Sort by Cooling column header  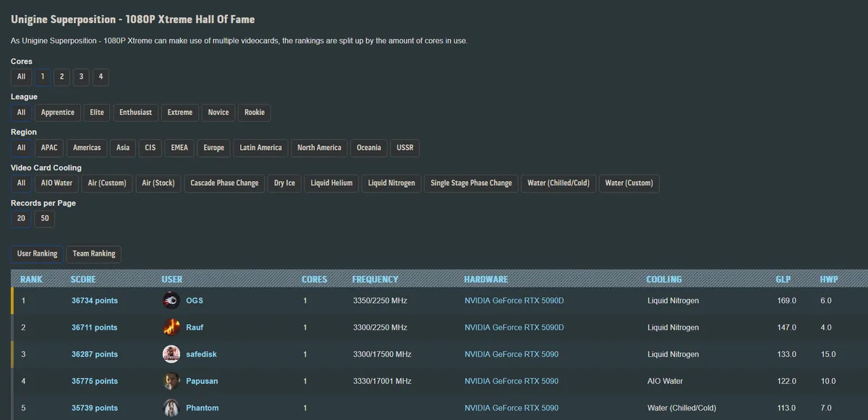(663, 280)
